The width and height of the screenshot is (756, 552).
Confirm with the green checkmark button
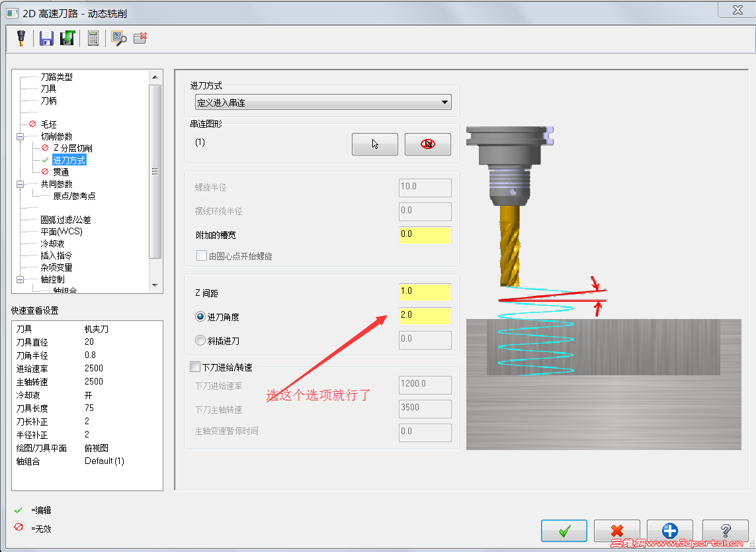click(564, 531)
